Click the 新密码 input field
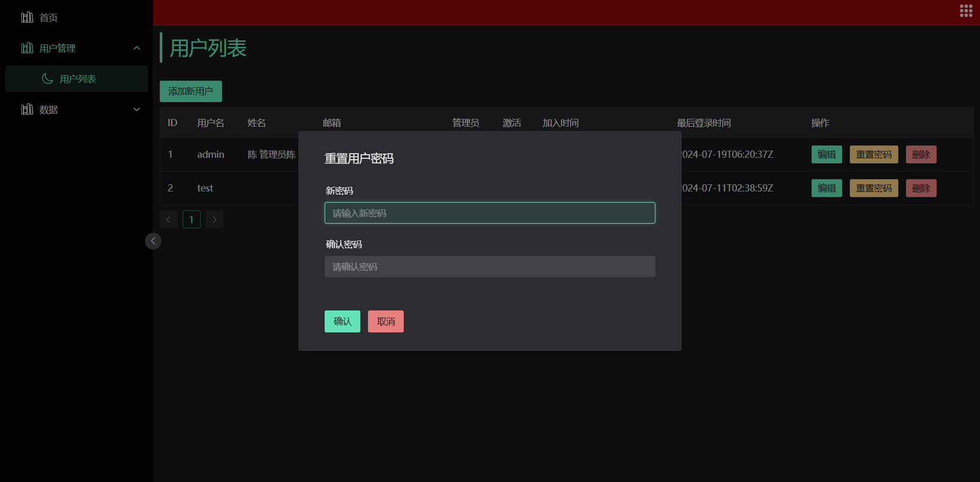Screen dimensions: 980x482 (489, 213)
